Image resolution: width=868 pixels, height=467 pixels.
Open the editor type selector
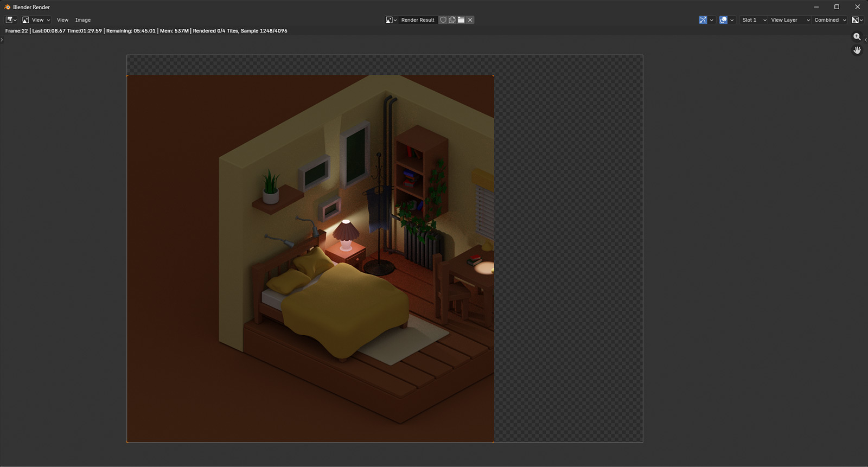coord(11,20)
